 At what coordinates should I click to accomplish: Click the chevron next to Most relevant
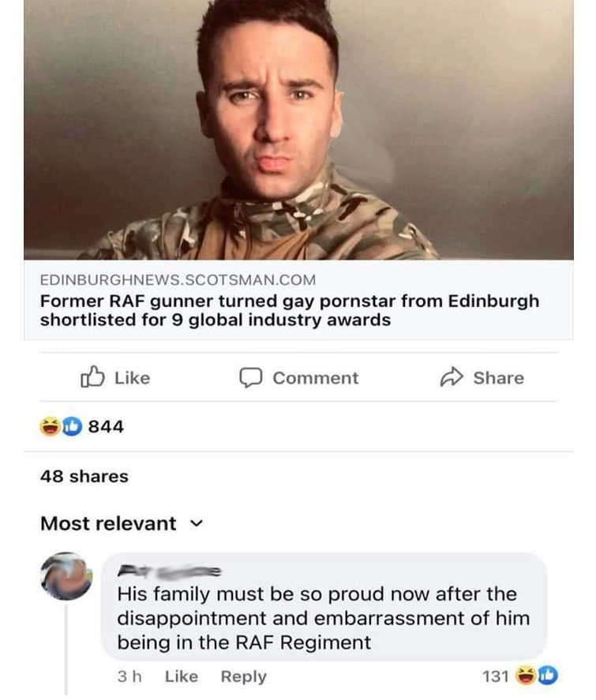pyautogui.click(x=197, y=523)
